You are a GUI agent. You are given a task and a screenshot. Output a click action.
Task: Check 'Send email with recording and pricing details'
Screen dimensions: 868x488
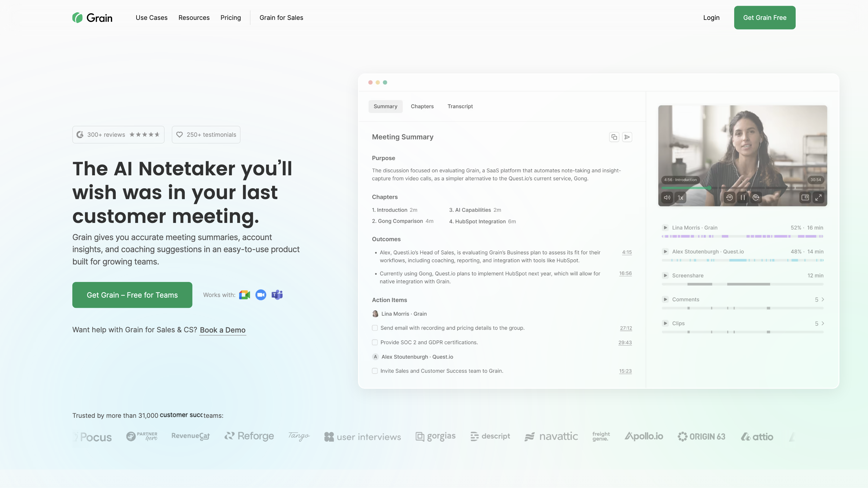click(375, 328)
